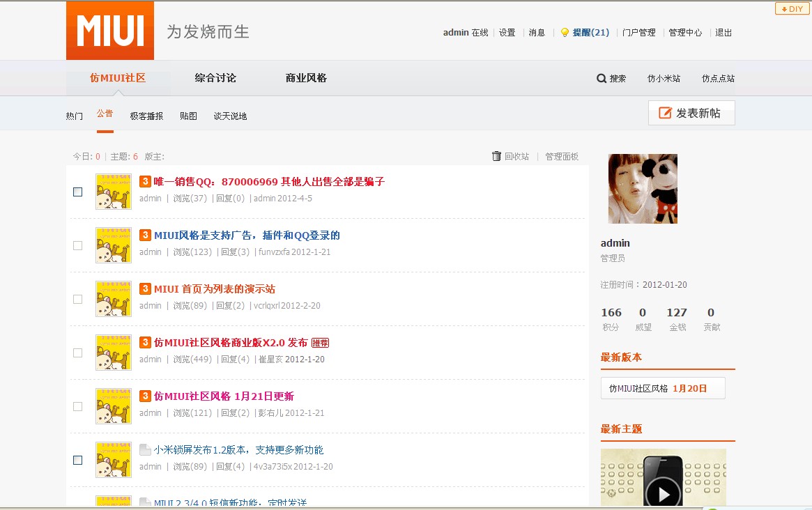Screen dimensions: 812x510
Task: Click author avatar of 1月21日更新 post
Action: click(114, 406)
